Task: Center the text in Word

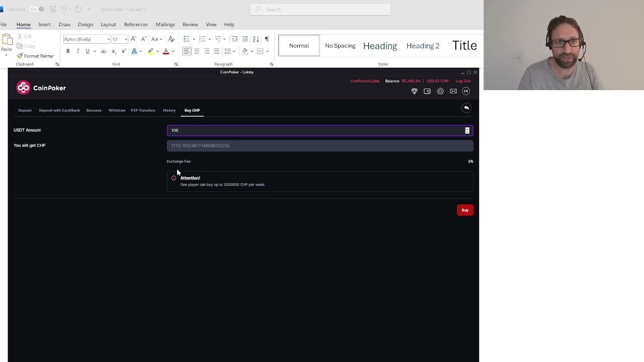Action: point(197,51)
